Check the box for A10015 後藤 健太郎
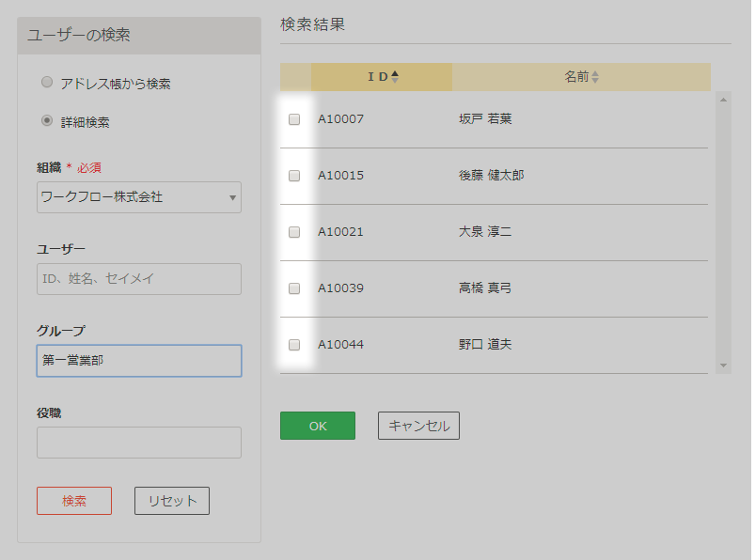Screen dimensions: 755x560 [x=294, y=176]
